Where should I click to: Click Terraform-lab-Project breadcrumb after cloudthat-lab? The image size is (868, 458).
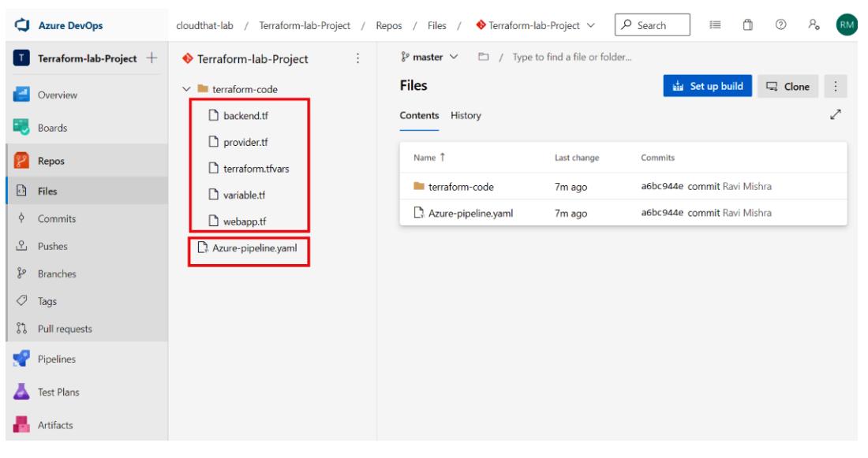pos(305,25)
